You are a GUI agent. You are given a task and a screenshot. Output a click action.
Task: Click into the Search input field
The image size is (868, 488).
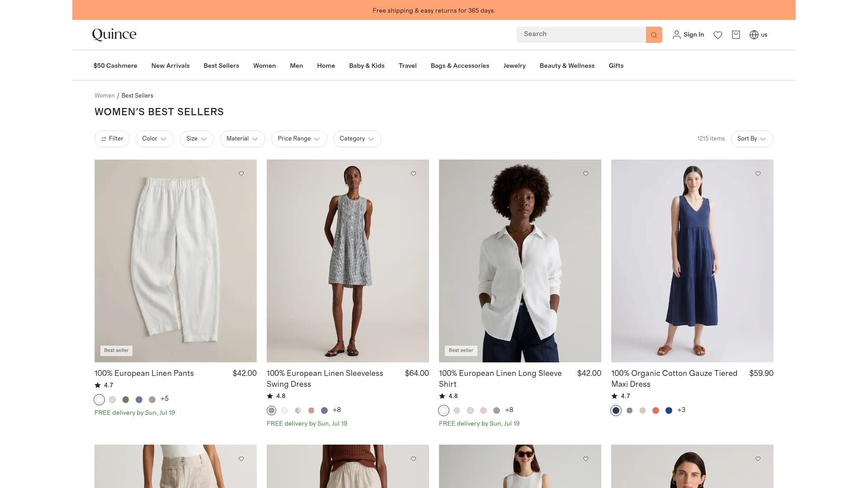pos(581,35)
